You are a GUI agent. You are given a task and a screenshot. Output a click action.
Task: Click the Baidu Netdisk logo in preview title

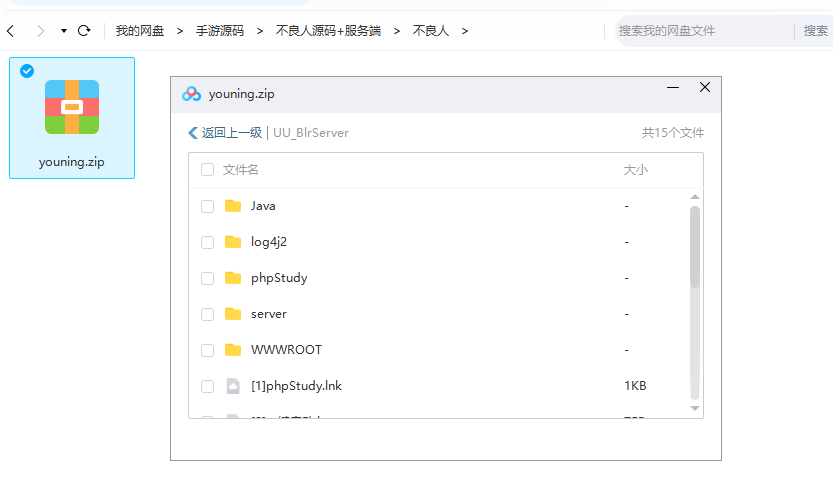[x=191, y=94]
